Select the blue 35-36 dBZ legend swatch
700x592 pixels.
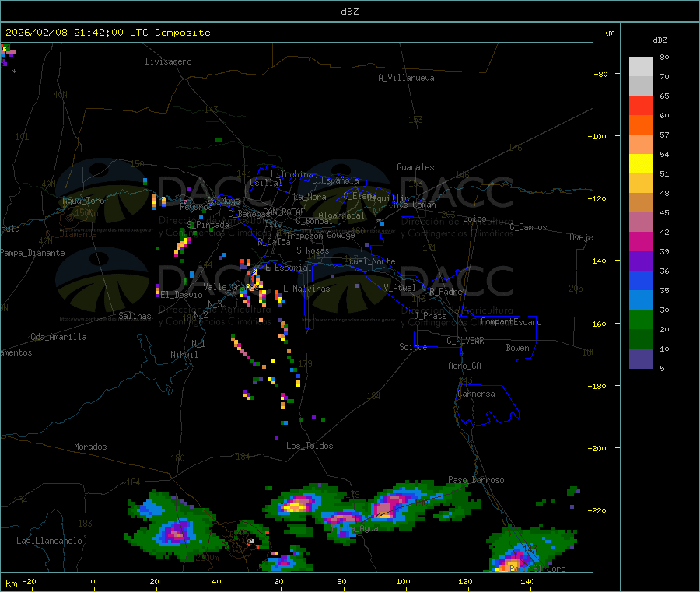(x=641, y=280)
